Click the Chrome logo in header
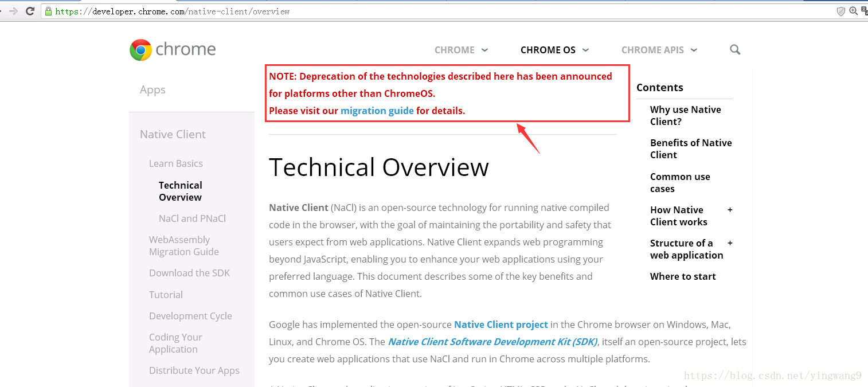This screenshot has height=387, width=868. [x=173, y=50]
